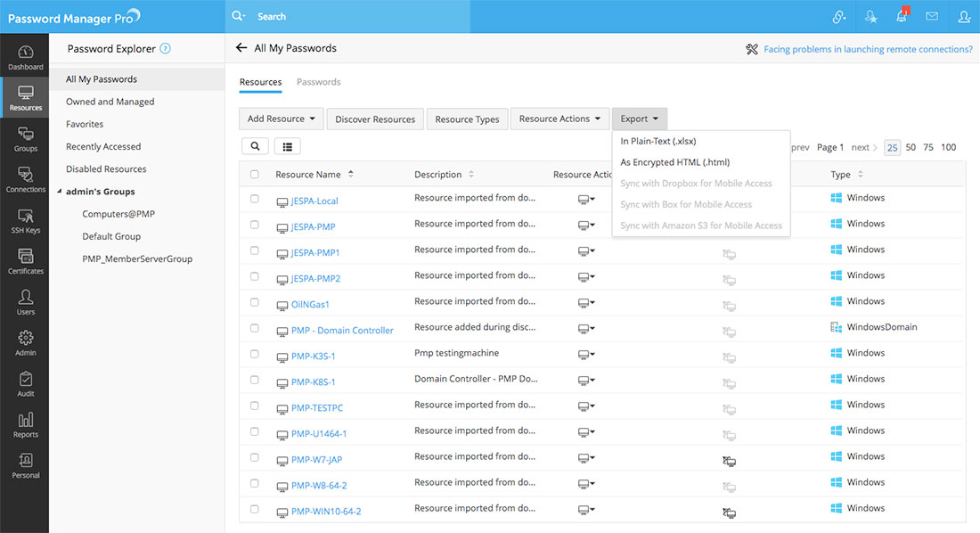This screenshot has height=533, width=980.
Task: Click the notifications bell icon
Action: (902, 16)
